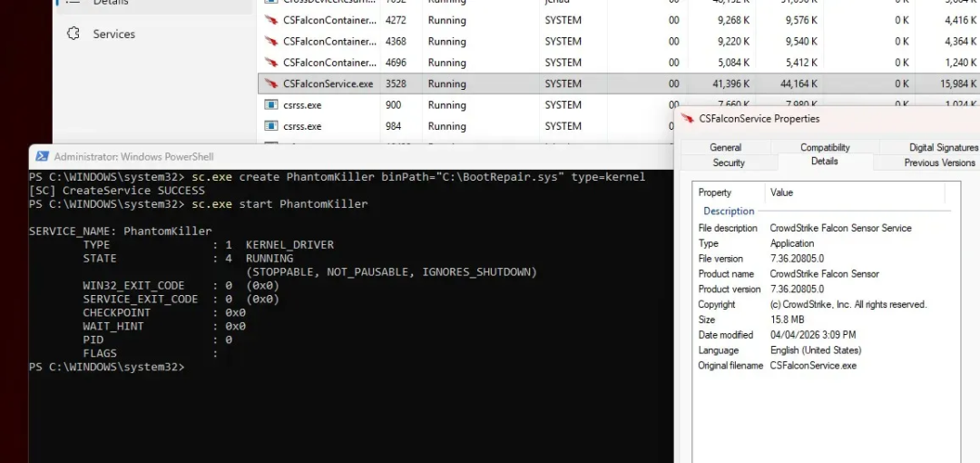
Task: Click Original filename value CSFalconService.exe
Action: click(x=813, y=365)
